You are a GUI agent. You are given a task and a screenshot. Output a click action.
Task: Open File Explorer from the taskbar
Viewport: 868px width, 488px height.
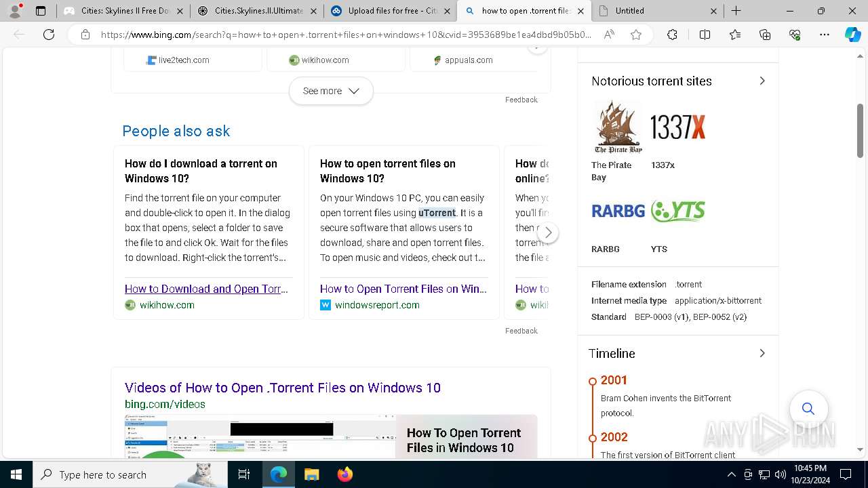pos(311,474)
